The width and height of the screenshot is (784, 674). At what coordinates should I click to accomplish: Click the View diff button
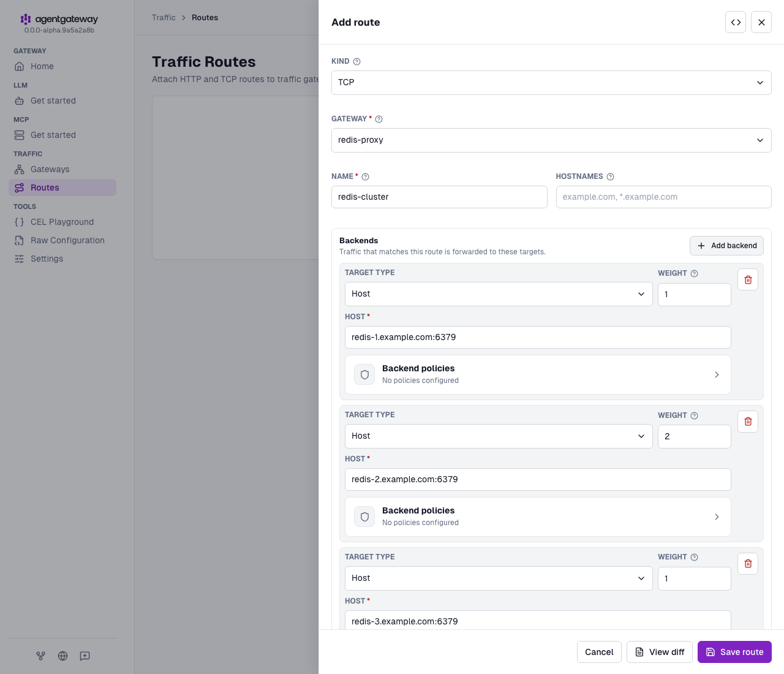[x=660, y=652]
